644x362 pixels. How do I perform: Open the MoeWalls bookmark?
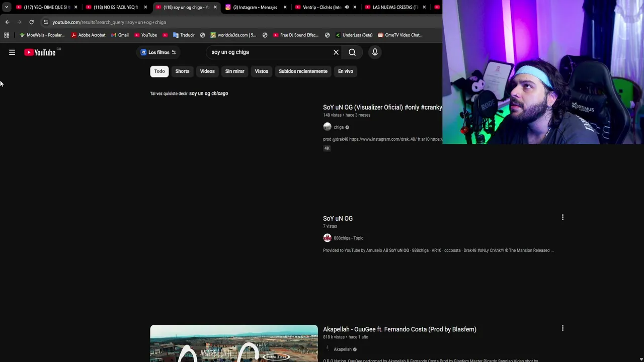point(42,35)
